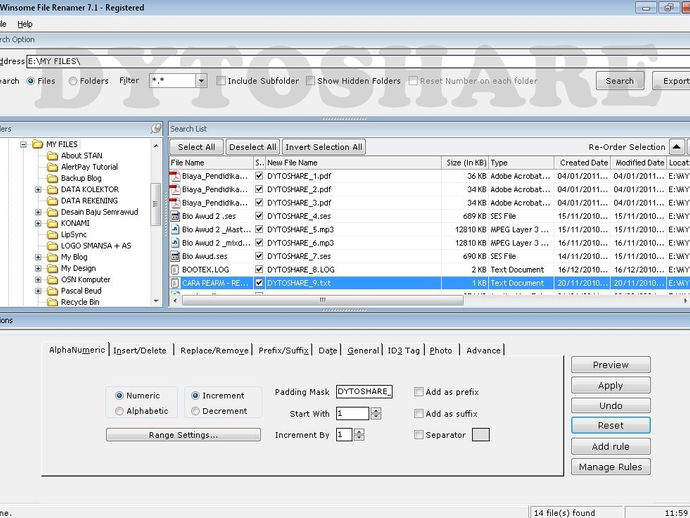Click the PDF icon of DYTOSHARE_3.pdf row

(x=175, y=203)
